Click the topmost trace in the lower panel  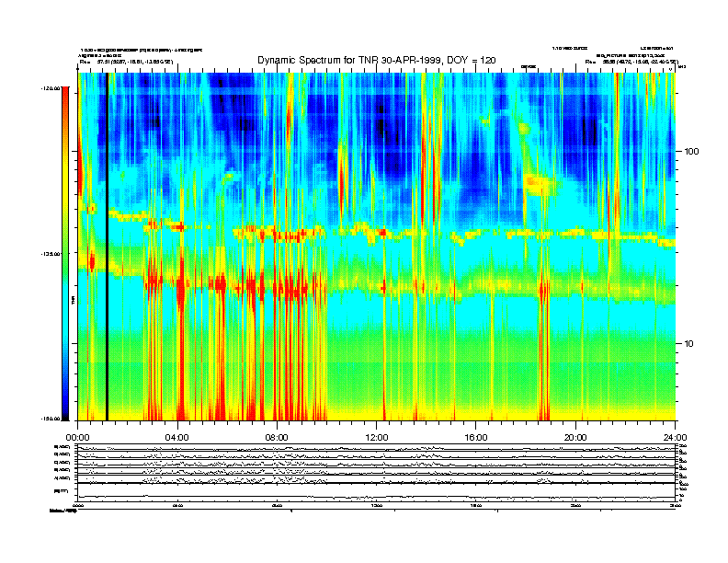tap(376, 448)
